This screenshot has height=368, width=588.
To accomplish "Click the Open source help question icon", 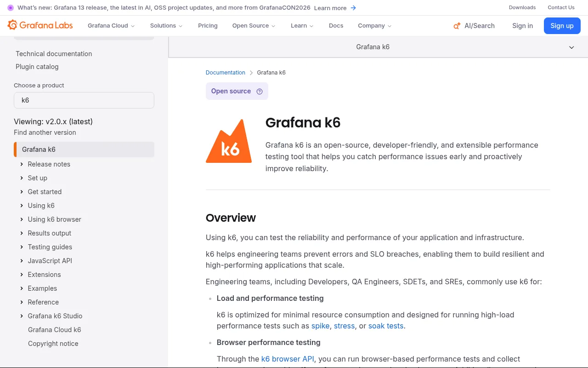I will tap(260, 91).
